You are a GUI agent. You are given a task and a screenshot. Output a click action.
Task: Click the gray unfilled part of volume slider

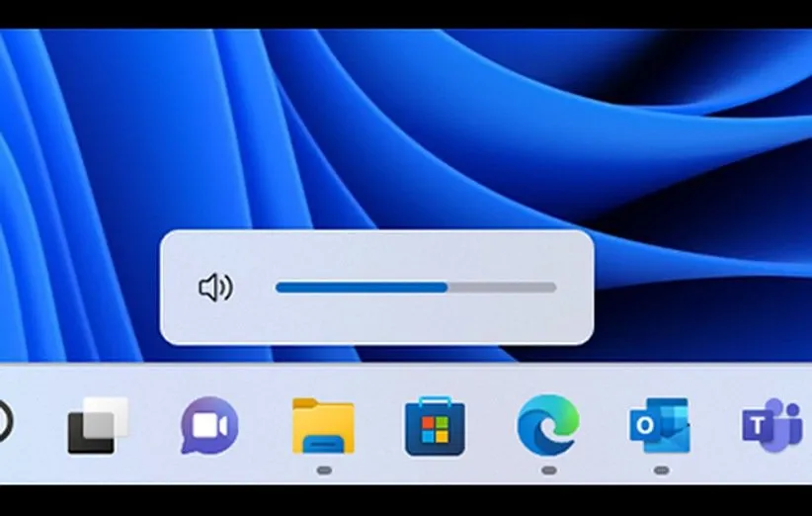(x=502, y=288)
